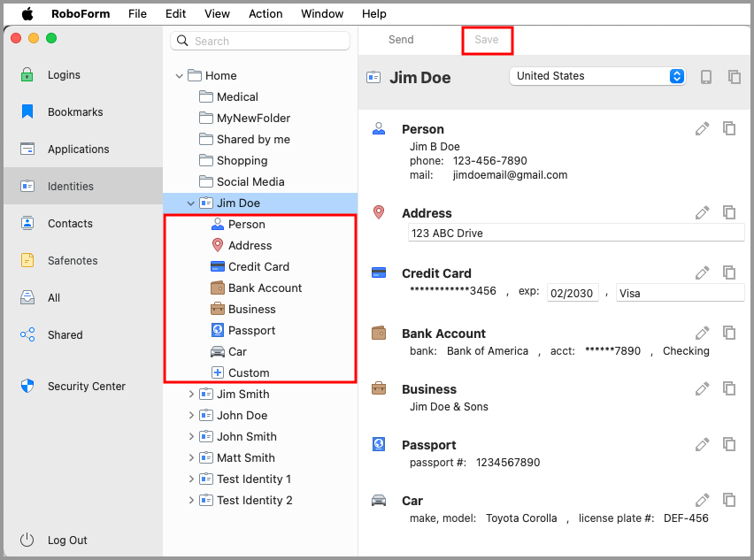The height and width of the screenshot is (560, 754).
Task: Copy the Passport section
Action: click(x=729, y=444)
